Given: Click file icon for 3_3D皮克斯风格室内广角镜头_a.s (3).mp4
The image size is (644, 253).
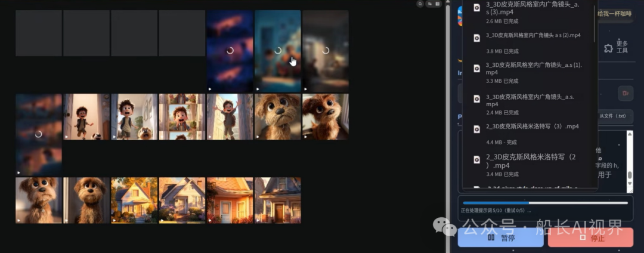Looking at the screenshot, I should (x=476, y=8).
